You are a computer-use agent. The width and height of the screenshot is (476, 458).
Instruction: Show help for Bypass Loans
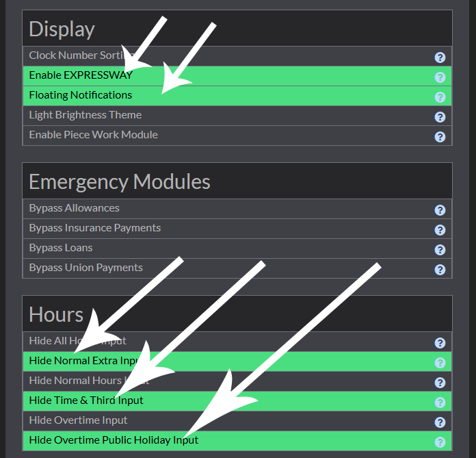440,250
